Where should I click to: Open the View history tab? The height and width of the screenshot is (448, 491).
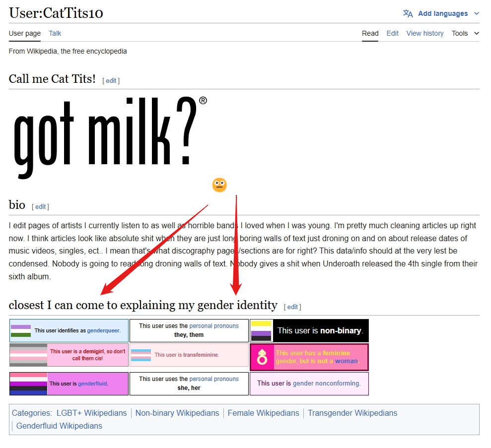point(425,33)
